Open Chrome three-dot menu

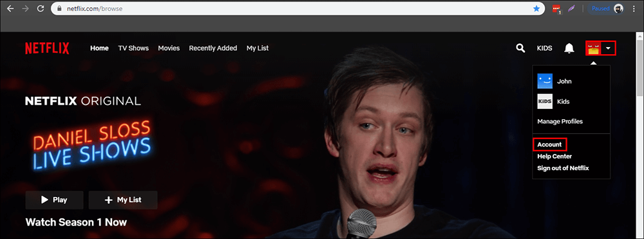tap(634, 8)
